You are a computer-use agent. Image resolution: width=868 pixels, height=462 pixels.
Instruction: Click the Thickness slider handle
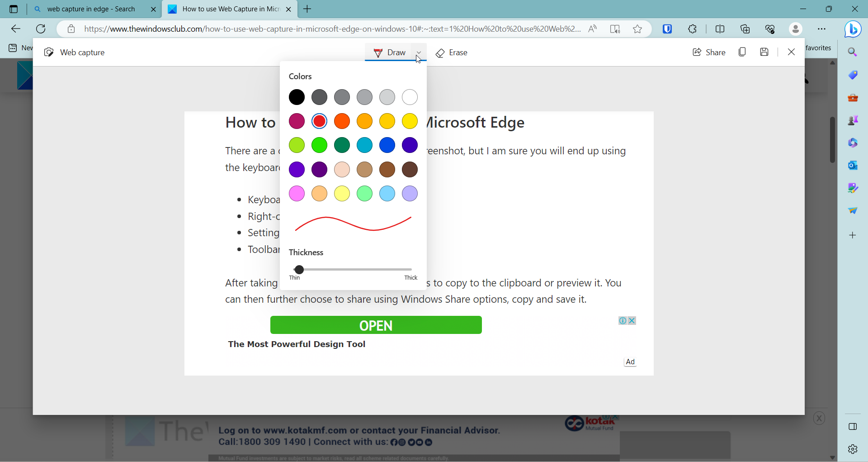[x=299, y=270]
